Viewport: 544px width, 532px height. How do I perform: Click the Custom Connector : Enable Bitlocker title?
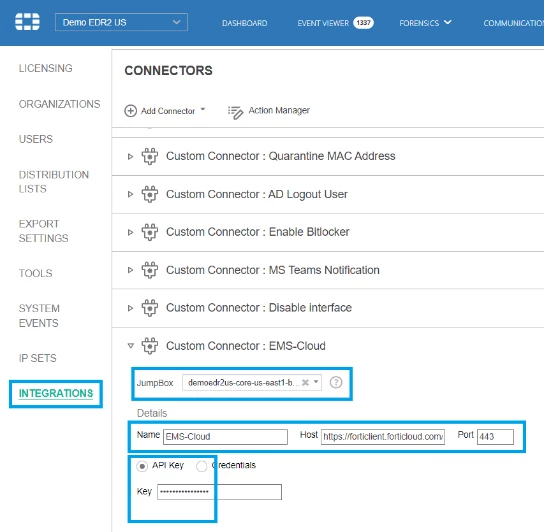258,232
